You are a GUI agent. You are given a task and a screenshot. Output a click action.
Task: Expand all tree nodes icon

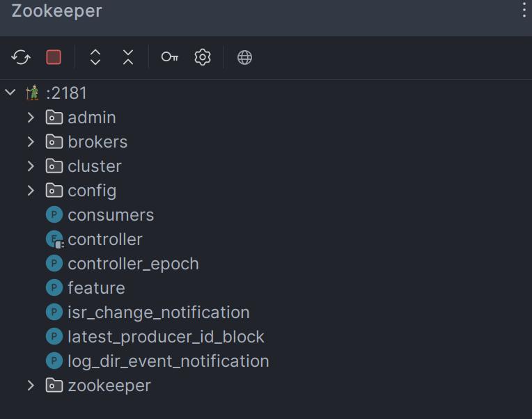coord(95,57)
